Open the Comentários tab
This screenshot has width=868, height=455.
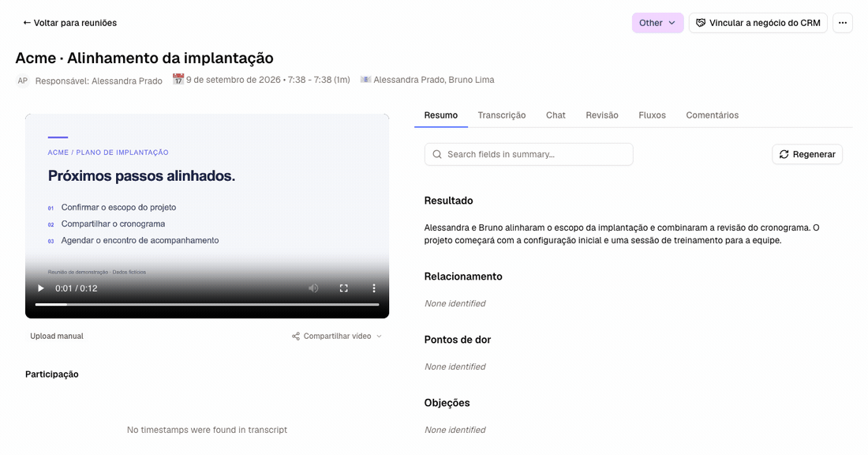pyautogui.click(x=712, y=115)
